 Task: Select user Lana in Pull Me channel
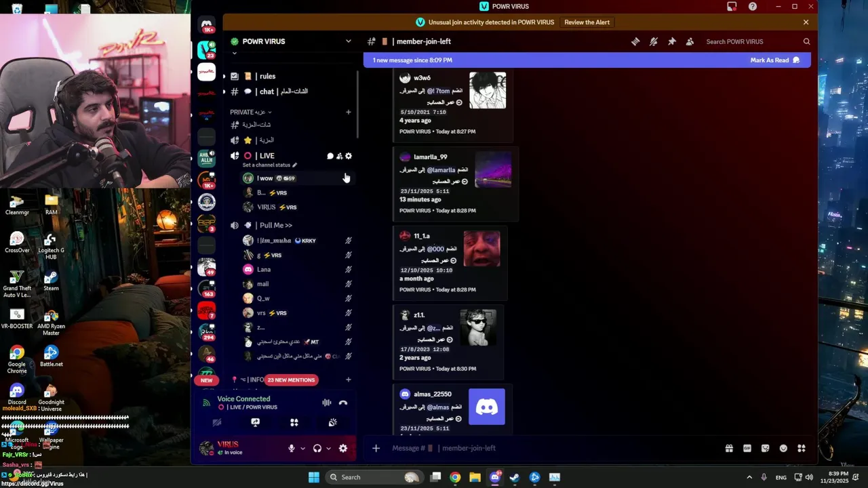297,269
